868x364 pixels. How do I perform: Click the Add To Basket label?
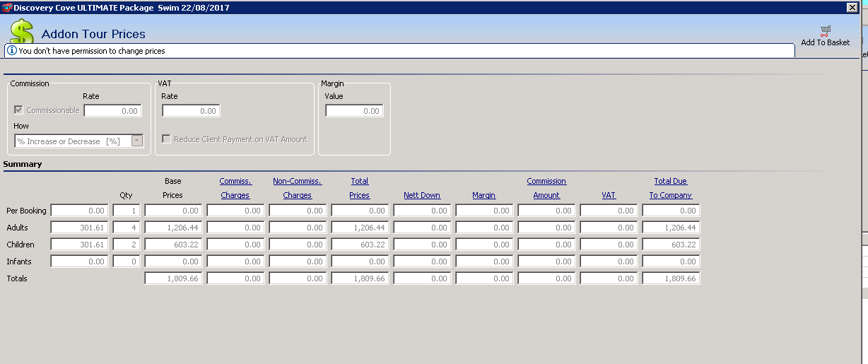[826, 42]
